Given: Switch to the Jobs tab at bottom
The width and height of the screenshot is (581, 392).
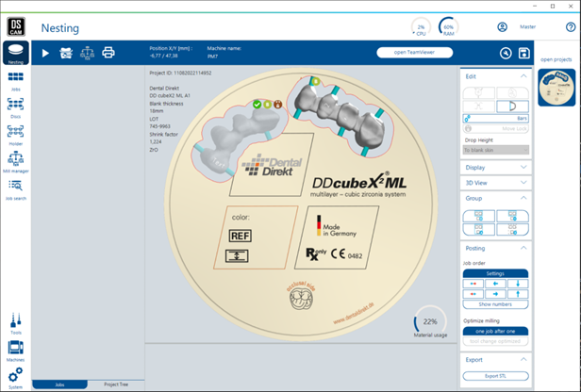Looking at the screenshot, I should point(59,384).
